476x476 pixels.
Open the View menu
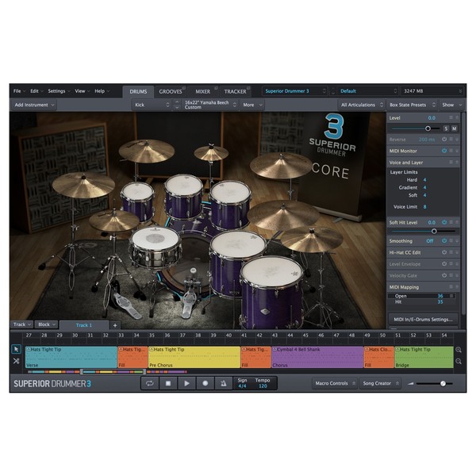click(82, 91)
